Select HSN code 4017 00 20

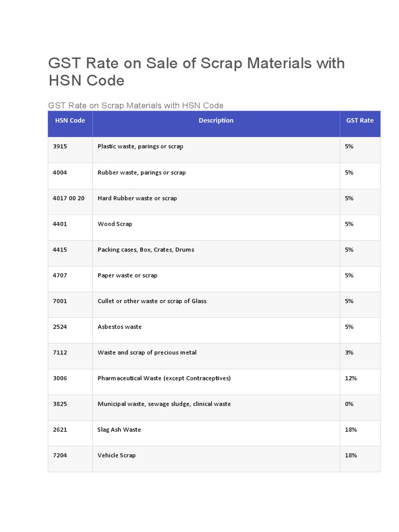click(69, 198)
